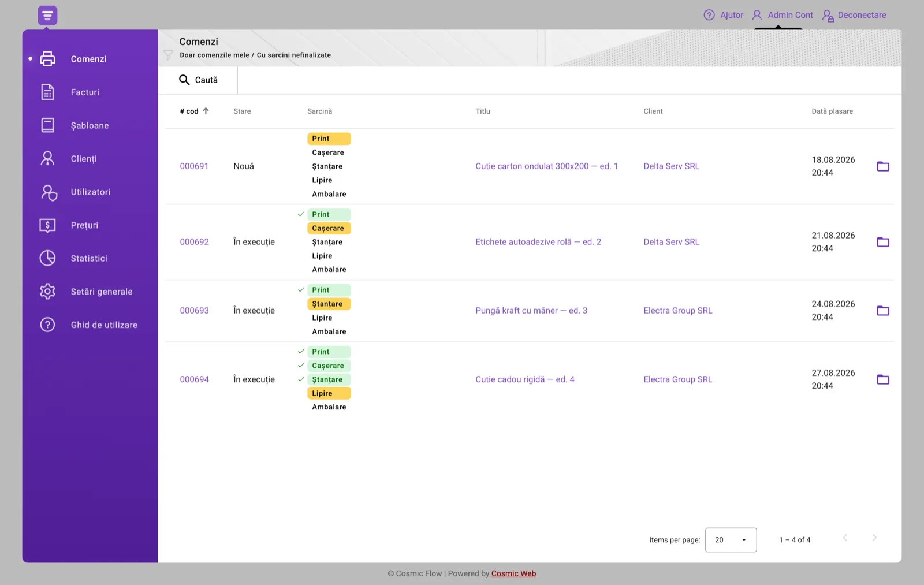The image size is (924, 585).
Task: Open the items per page dropdown
Action: click(731, 540)
